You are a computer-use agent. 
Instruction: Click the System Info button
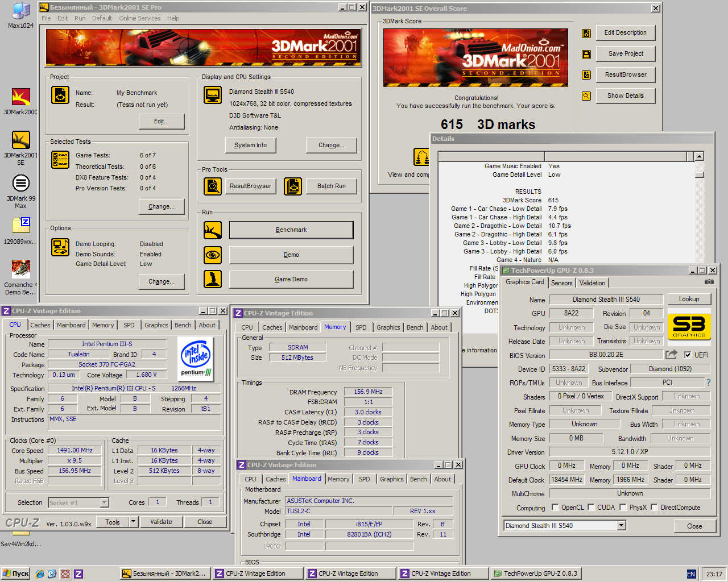pos(250,145)
